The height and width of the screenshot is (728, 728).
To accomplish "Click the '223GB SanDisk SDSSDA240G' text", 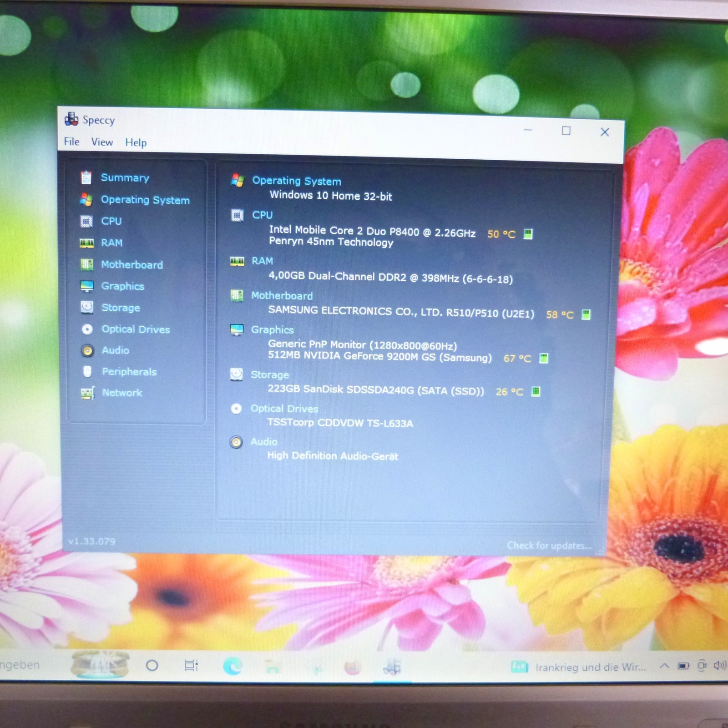I will point(341,389).
